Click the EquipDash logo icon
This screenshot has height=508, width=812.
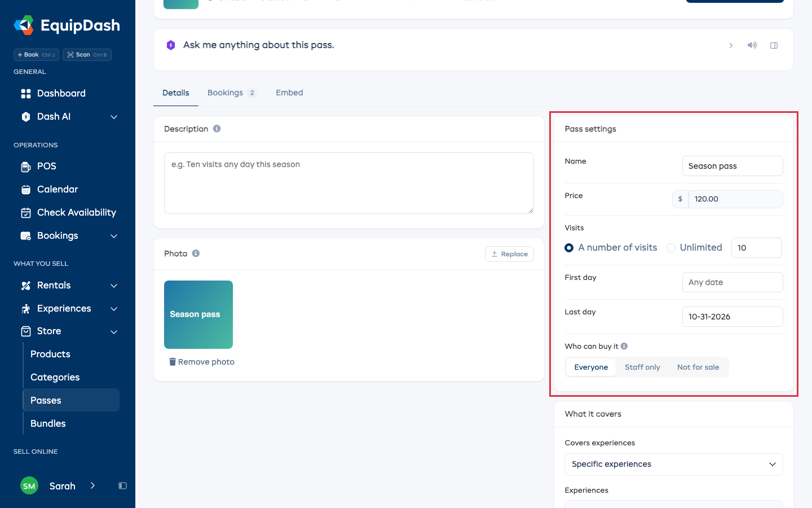point(24,25)
